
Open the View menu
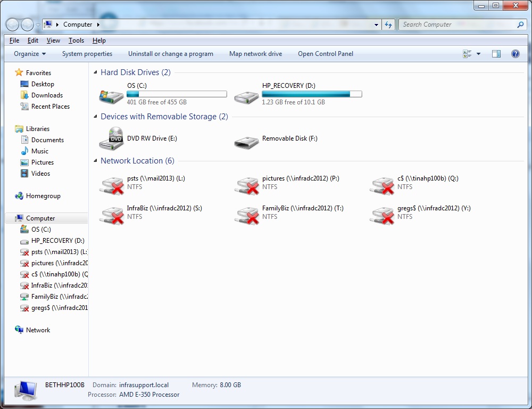(x=53, y=40)
